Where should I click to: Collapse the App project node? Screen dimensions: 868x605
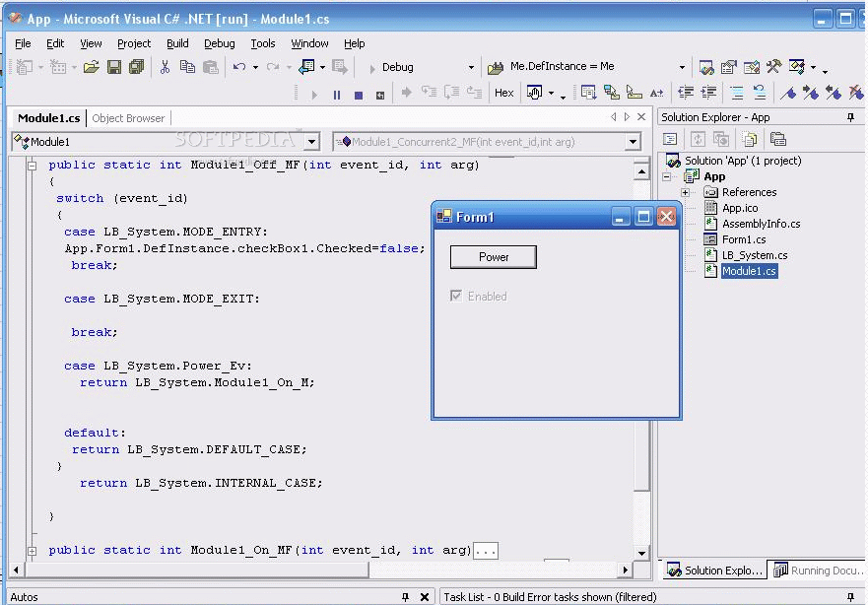tap(666, 177)
